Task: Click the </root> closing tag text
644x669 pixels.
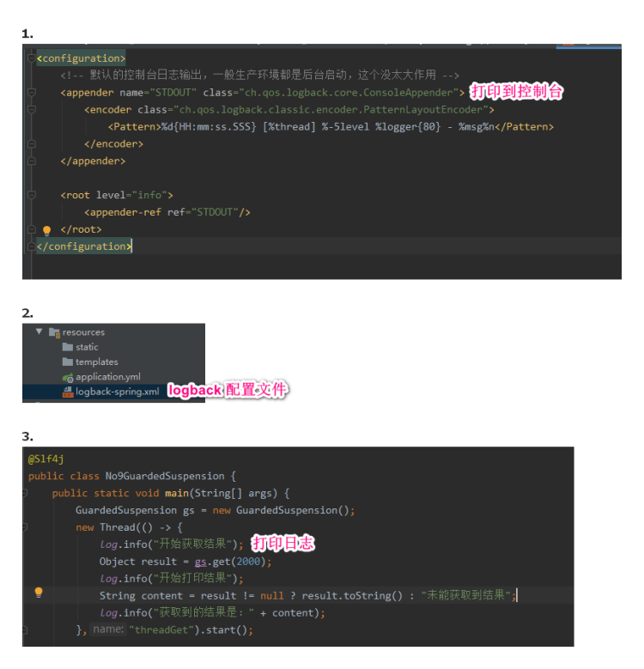Action: (x=81, y=229)
